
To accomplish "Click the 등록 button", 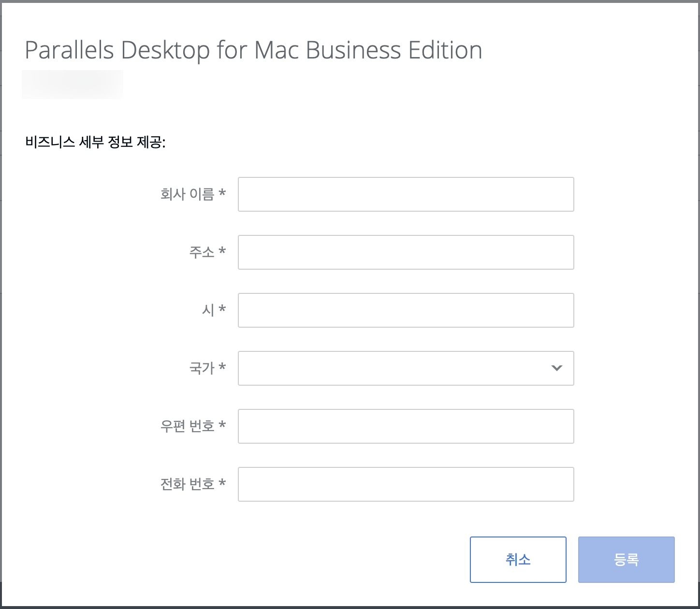I will [626, 560].
